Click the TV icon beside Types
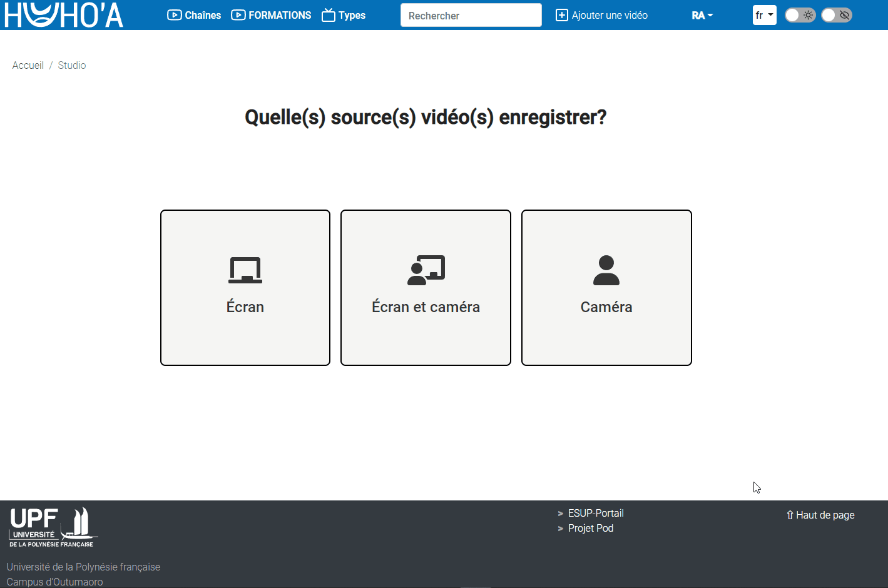 [329, 15]
